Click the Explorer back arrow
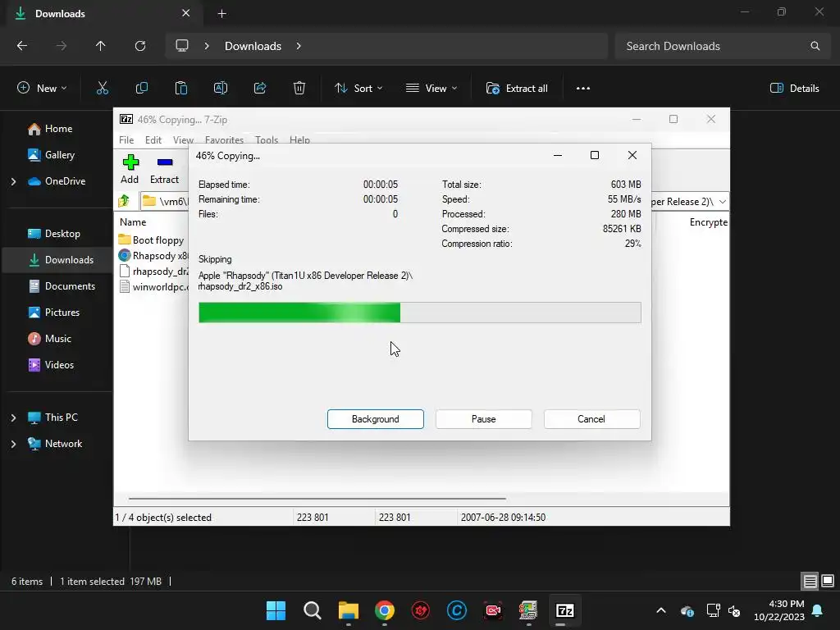 pos(22,46)
